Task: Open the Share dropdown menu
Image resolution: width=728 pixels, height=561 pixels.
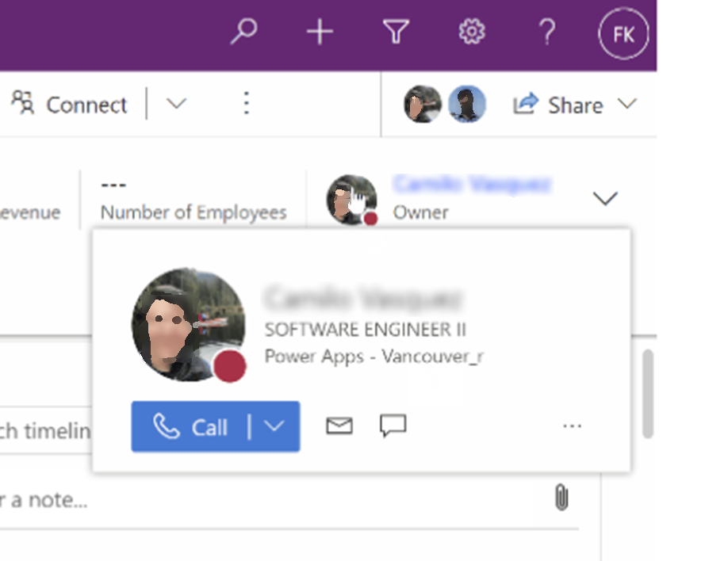Action: [x=575, y=105]
